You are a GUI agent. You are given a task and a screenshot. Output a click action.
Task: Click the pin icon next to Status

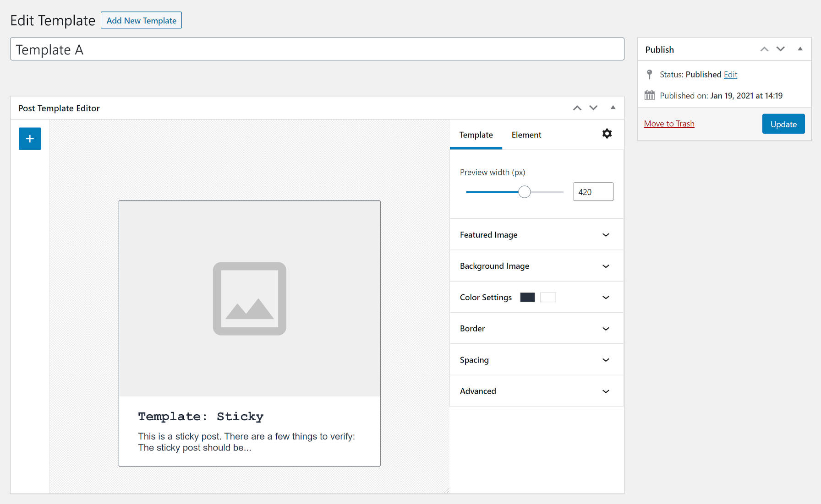pyautogui.click(x=649, y=74)
